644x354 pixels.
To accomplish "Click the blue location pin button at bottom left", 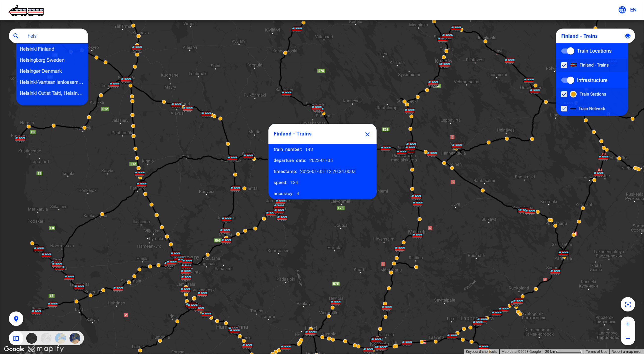I will click(16, 319).
